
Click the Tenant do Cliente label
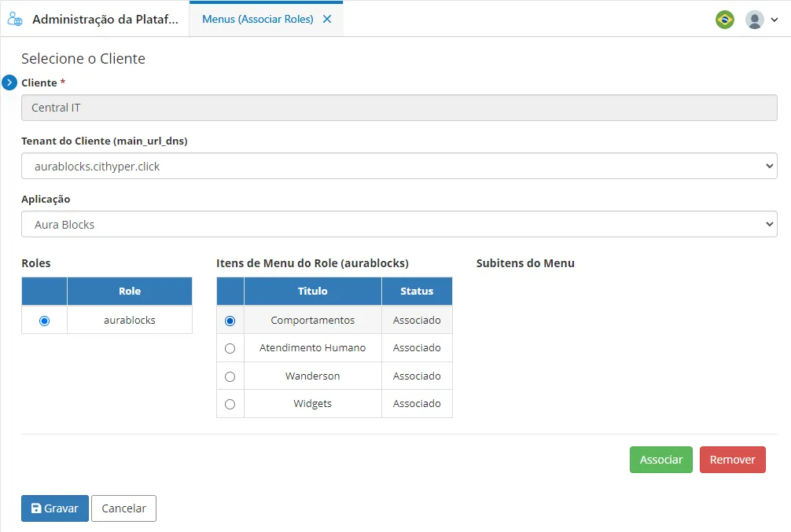click(x=105, y=141)
